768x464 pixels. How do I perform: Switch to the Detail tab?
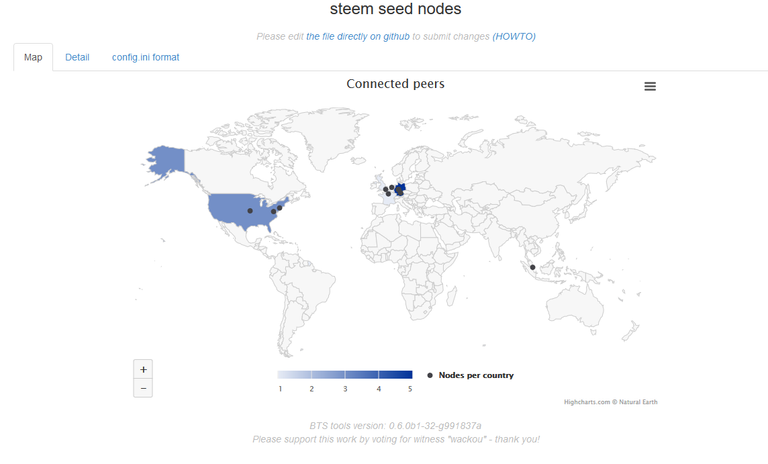coord(77,57)
